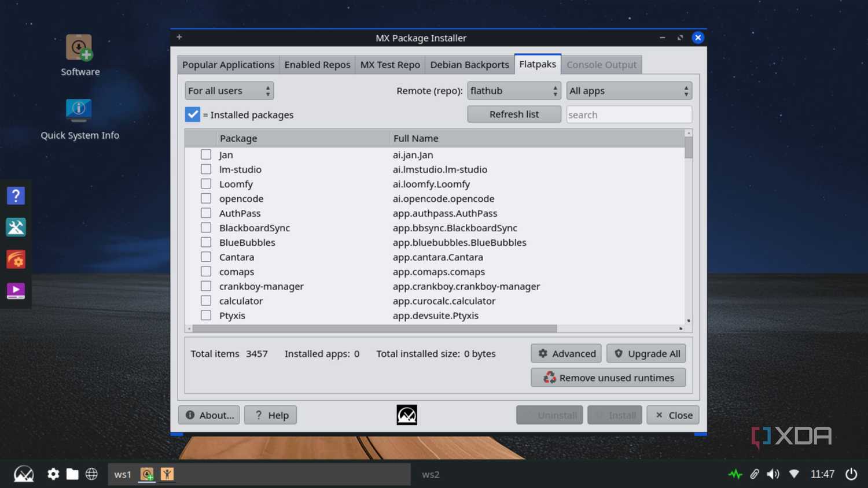868x488 pixels.
Task: Check the AuthPass package checkbox
Action: click(206, 213)
